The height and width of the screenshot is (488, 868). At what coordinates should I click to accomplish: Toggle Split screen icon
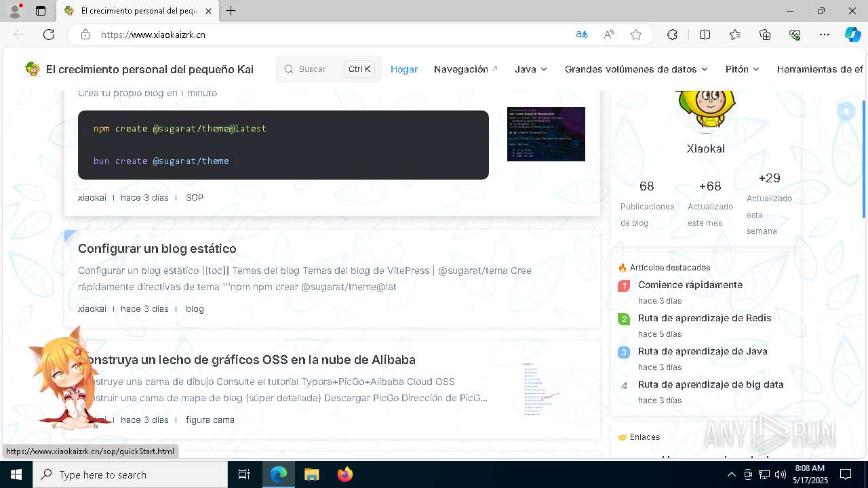(705, 35)
